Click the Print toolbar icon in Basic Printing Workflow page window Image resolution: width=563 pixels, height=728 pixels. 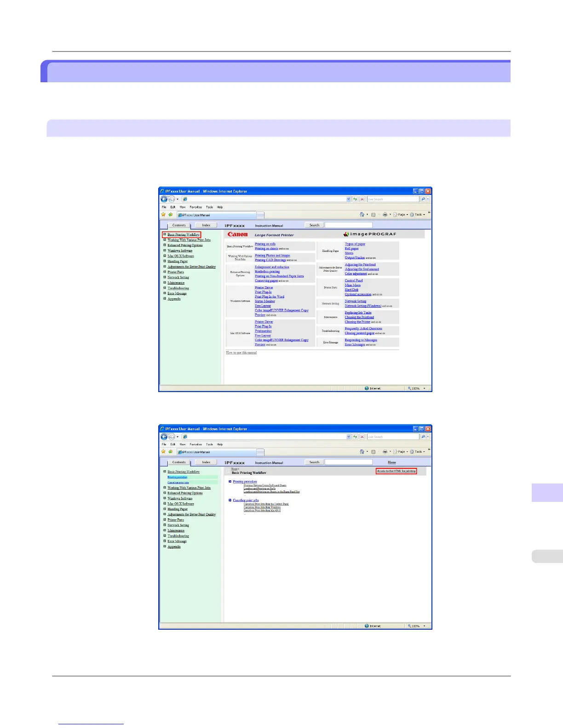coord(385,452)
